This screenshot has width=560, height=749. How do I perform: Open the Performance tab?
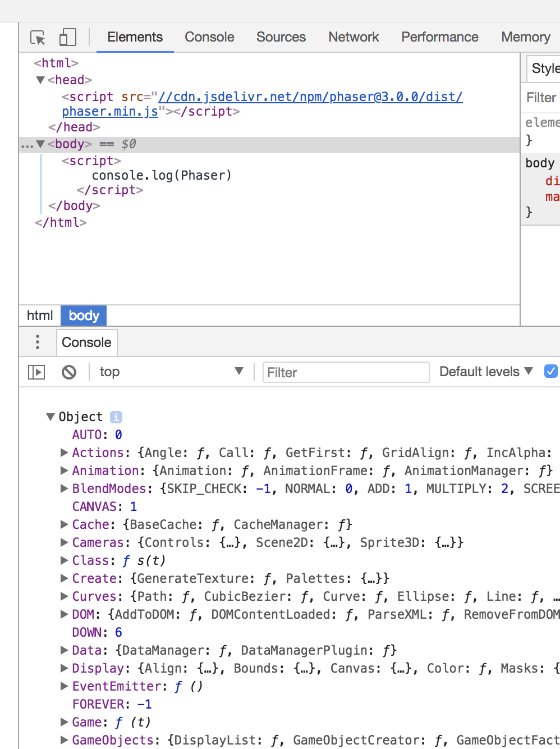pos(440,37)
